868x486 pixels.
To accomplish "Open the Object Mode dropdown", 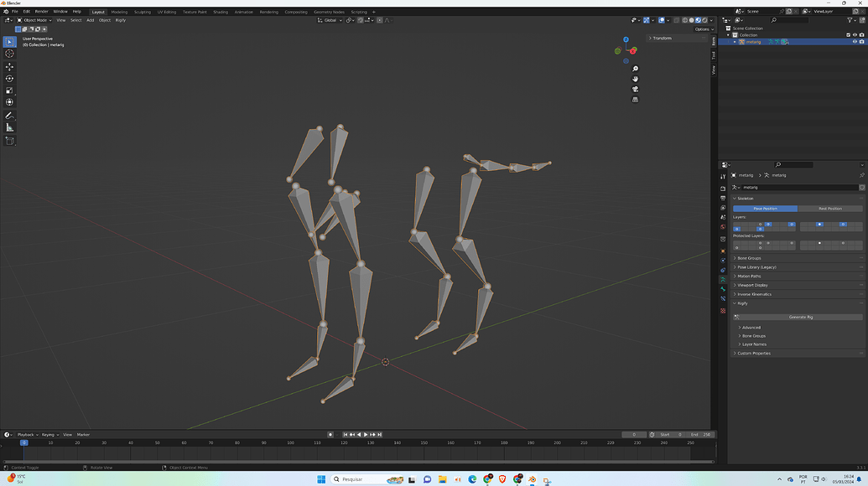I will (34, 20).
